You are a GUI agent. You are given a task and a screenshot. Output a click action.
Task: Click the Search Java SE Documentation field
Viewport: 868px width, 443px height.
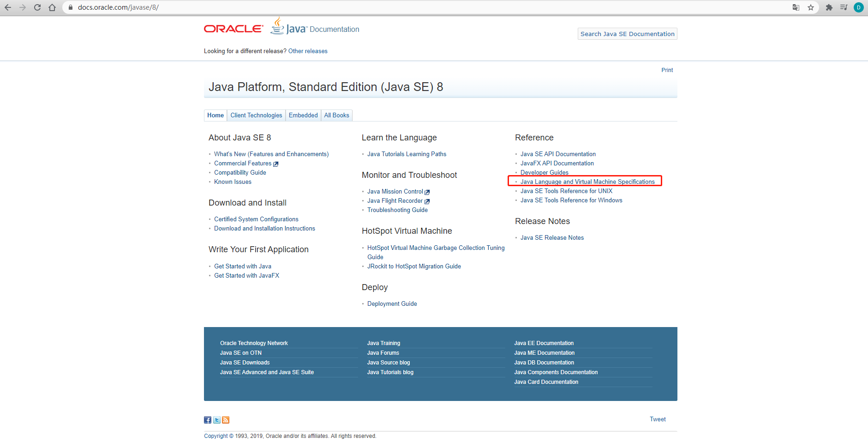coord(627,34)
